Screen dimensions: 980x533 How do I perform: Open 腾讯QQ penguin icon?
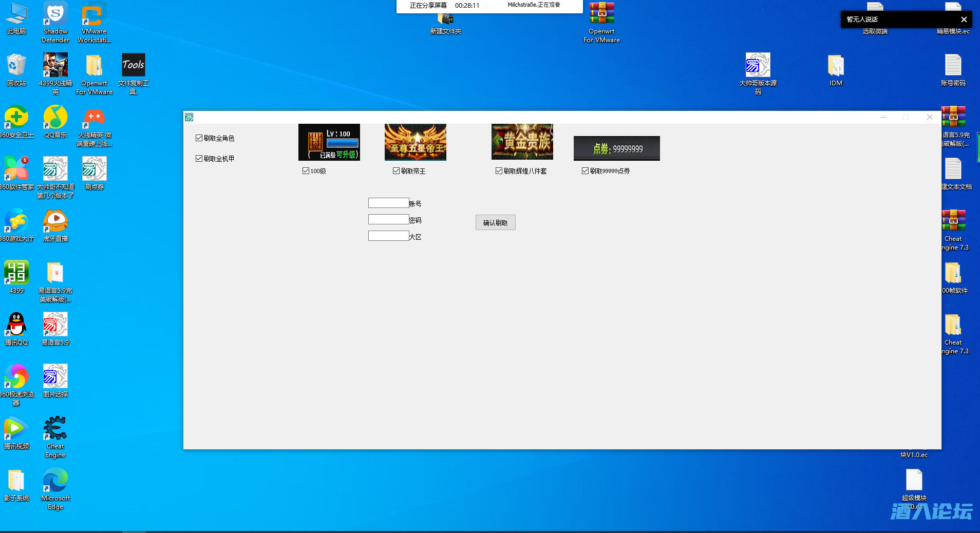pos(16,326)
